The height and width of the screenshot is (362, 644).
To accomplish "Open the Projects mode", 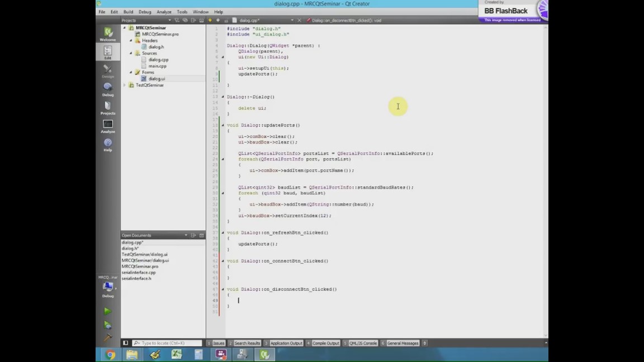I will (107, 108).
